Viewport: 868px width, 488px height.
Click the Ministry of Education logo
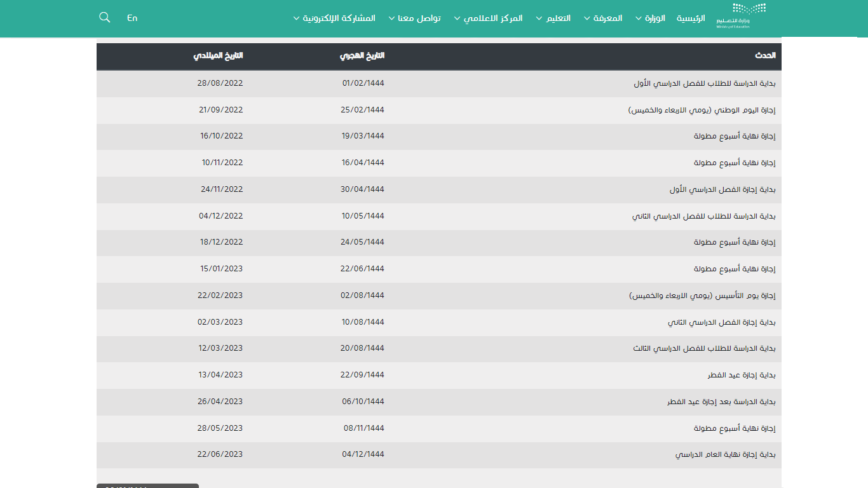coord(741,16)
